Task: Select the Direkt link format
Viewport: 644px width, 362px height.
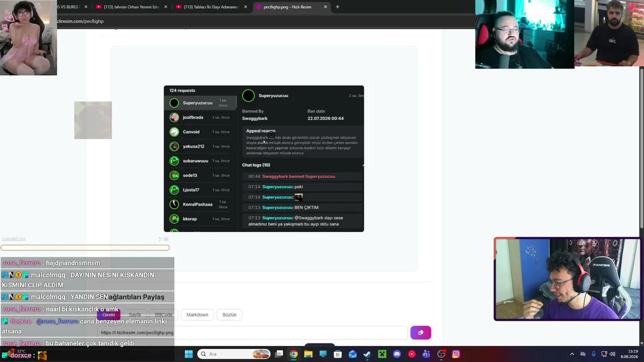Action: [x=109, y=315]
